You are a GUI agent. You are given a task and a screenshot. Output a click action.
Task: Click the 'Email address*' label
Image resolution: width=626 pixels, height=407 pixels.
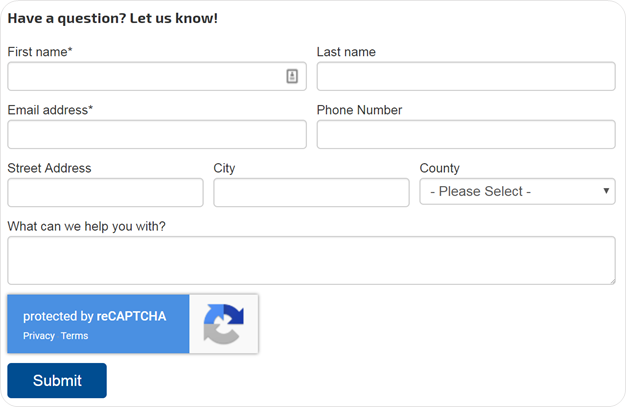50,110
